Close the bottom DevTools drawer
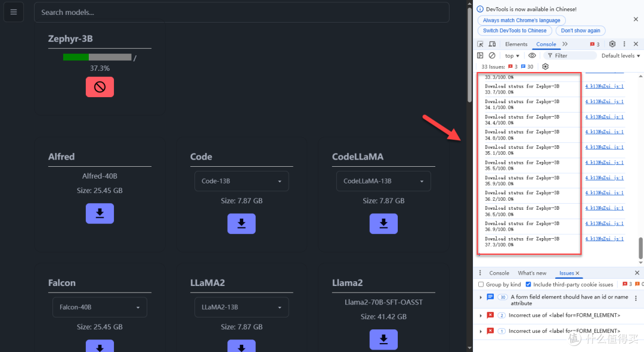 [x=637, y=273]
